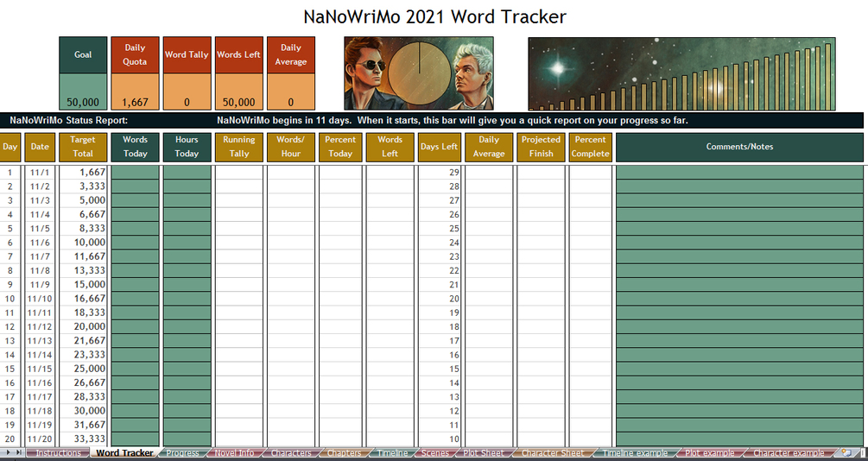
Task: Click the bar chart progress graphic
Action: click(x=682, y=73)
